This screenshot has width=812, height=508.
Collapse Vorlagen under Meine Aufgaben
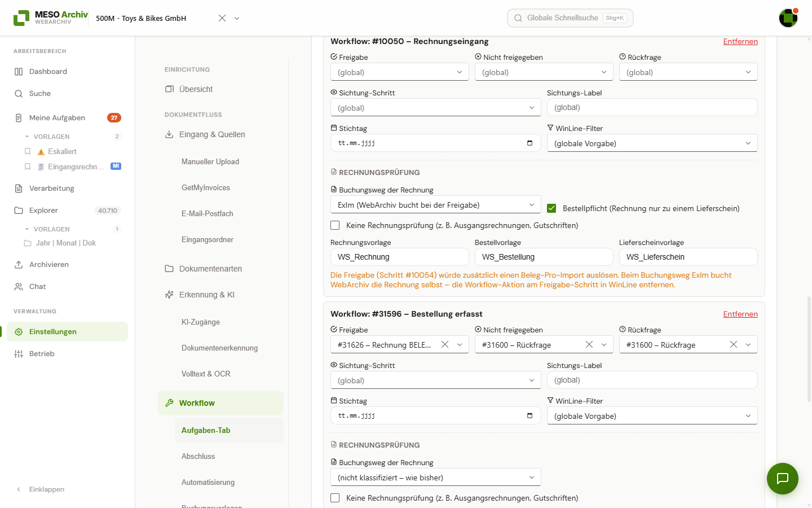pyautogui.click(x=27, y=137)
